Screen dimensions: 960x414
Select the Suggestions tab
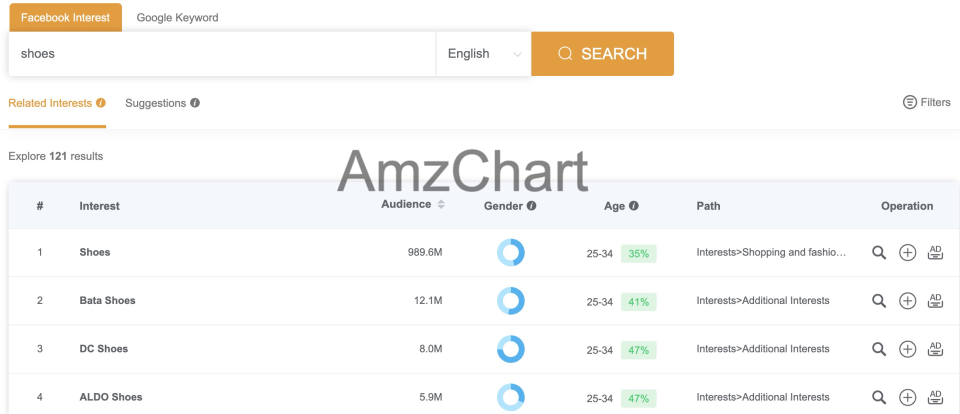tap(163, 103)
